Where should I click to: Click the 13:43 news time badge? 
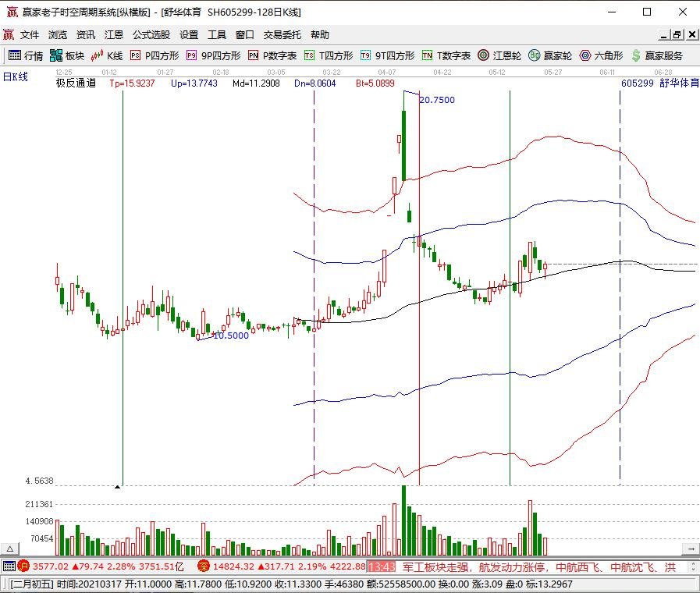point(382,567)
